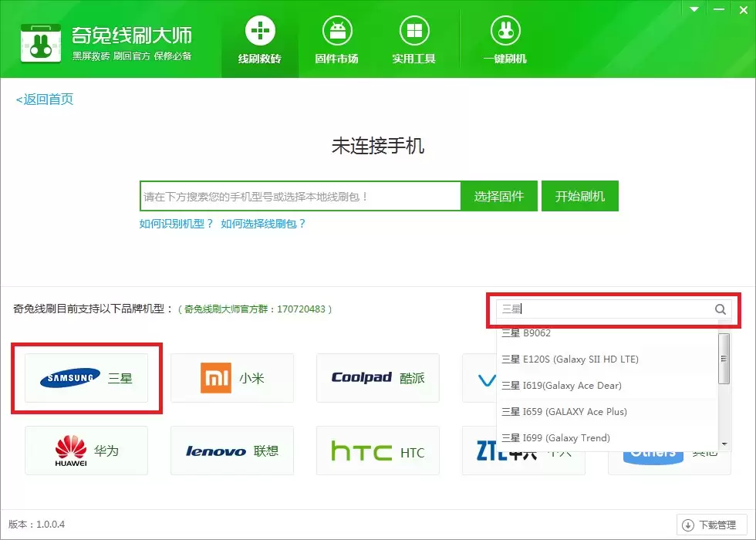
Task: Select the Coolpad 酷派 brand icon
Action: [377, 378]
